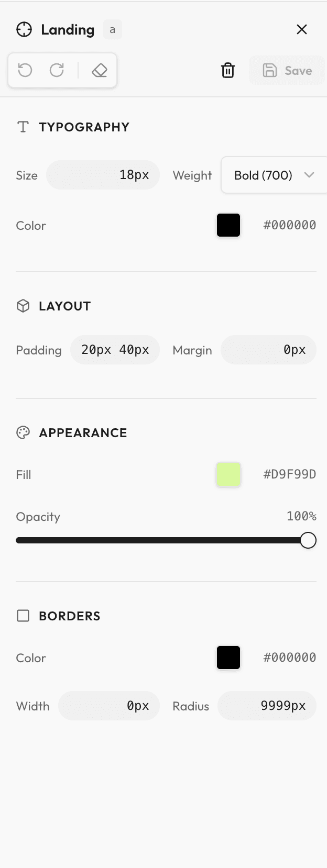
Task: Close the Landing style panel
Action: tap(302, 29)
